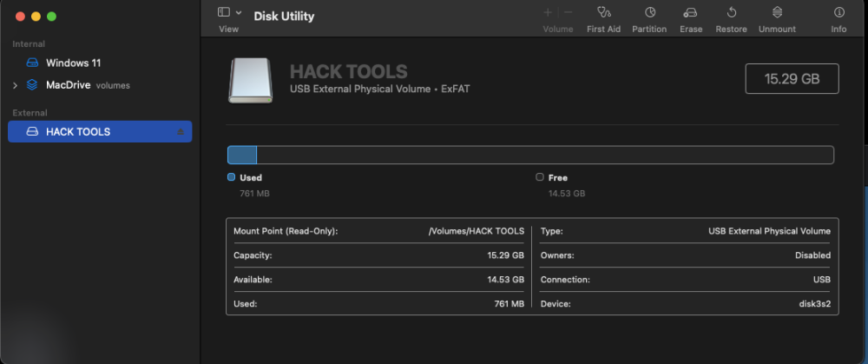Click the Owners value Disabled
This screenshot has height=364, width=868.
pyautogui.click(x=812, y=255)
